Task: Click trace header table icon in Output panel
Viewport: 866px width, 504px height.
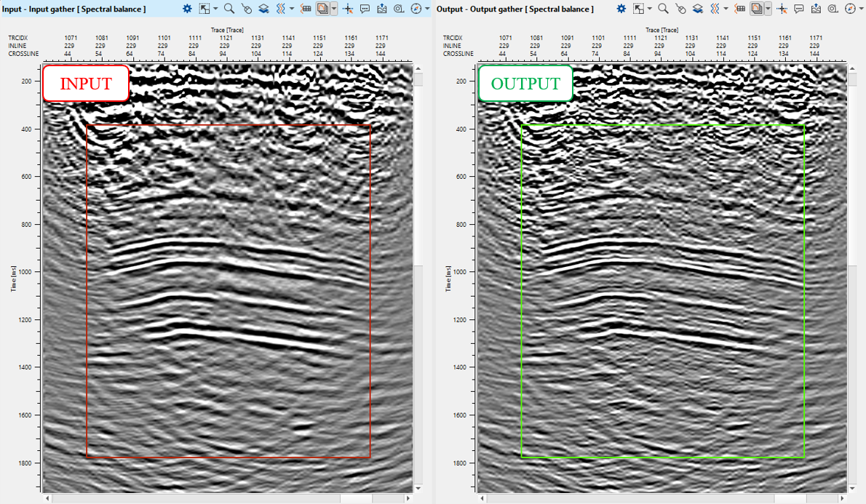Action: 740,9
